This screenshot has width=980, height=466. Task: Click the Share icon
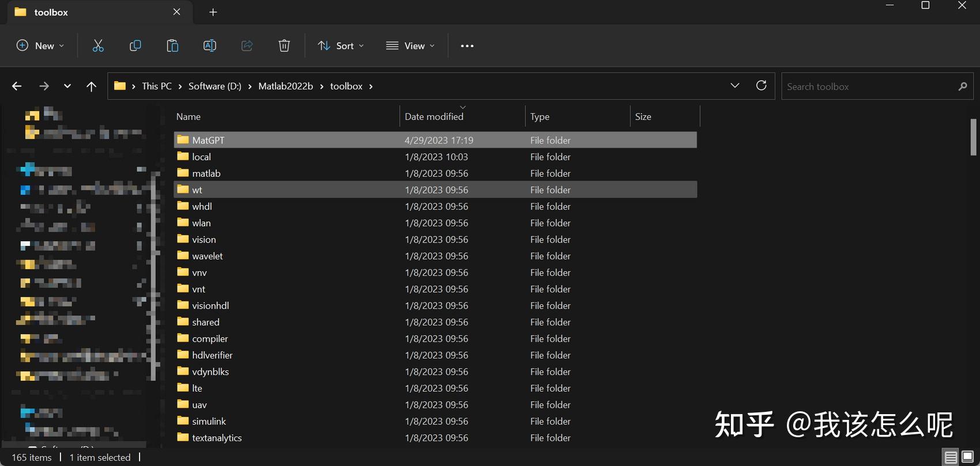[247, 46]
